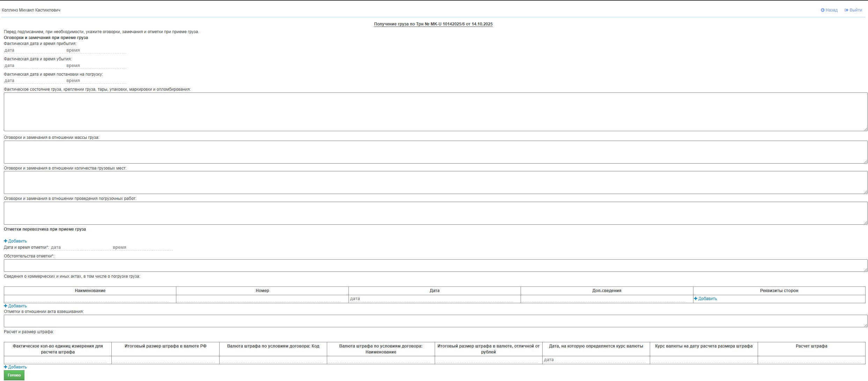868x381 pixels.
Task: Click text area for массы груза remarks
Action: [435, 152]
